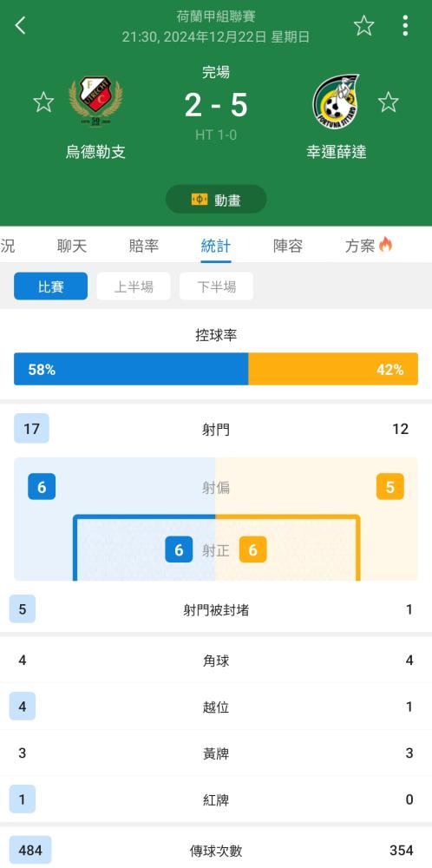The image size is (432, 868).
Task: Favorite this match with top star
Action: pyautogui.click(x=364, y=25)
